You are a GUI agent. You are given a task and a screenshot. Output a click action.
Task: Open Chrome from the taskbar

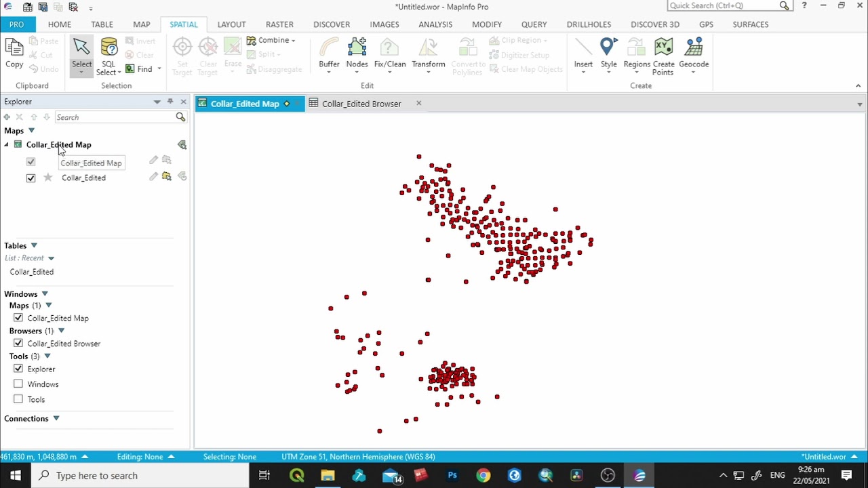click(x=483, y=476)
